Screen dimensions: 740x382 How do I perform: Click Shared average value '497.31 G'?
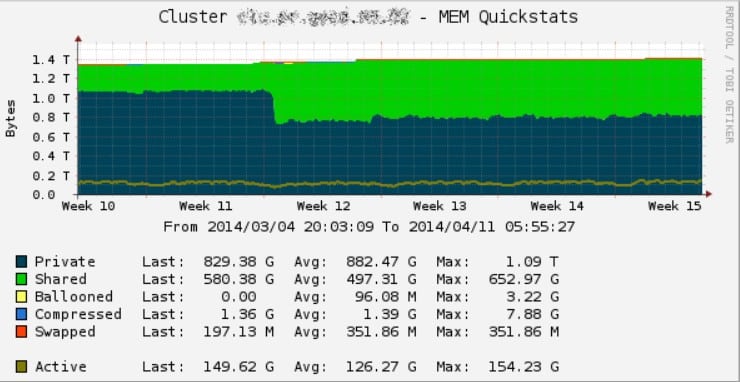tap(381, 279)
